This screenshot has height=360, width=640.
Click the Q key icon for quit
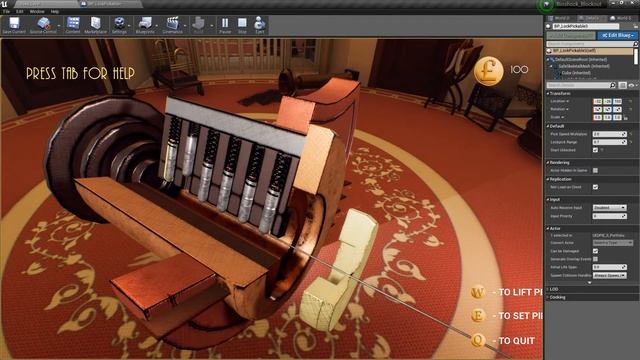pyautogui.click(x=478, y=340)
